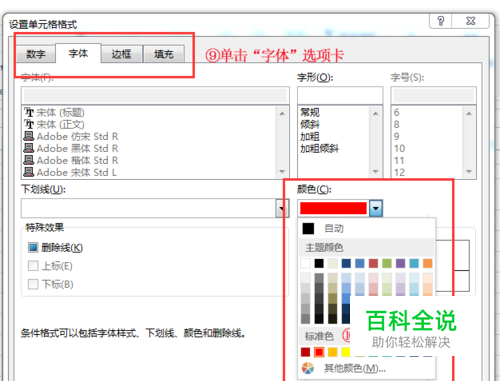Click font list scroll down arrow
The image size is (500, 381).
(282, 171)
